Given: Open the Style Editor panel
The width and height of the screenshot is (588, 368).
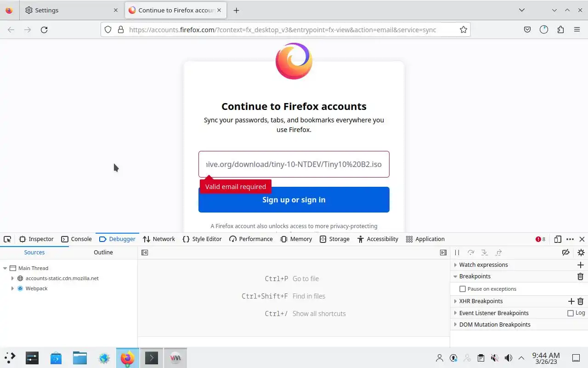Looking at the screenshot, I should 202,239.
